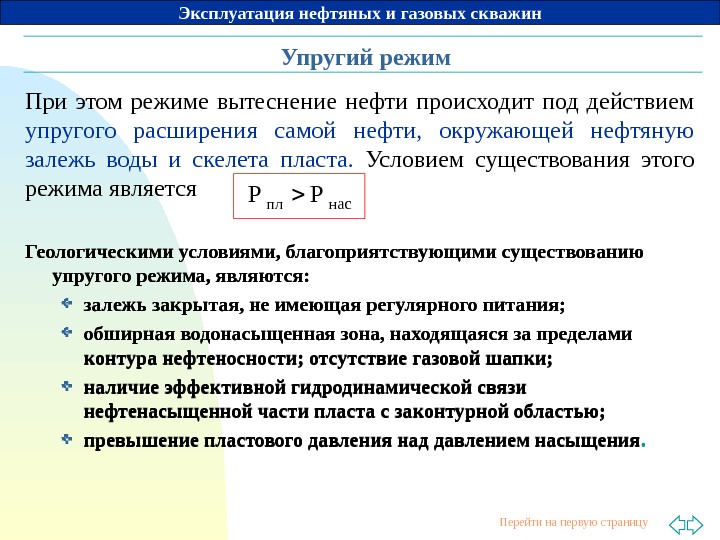Viewport: 720px width, 540px height.
Task: Click the bullet 'превышение пластового давления над давлением насыщения'
Action: (x=362, y=441)
